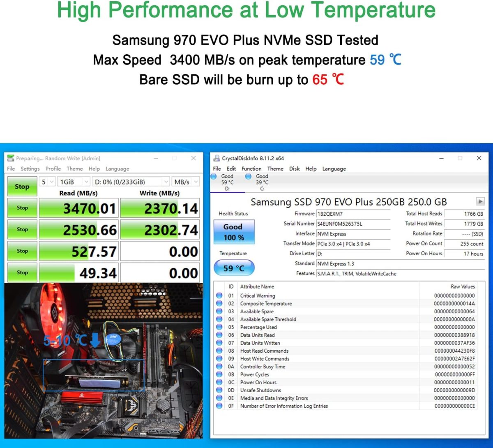Click the Features field with S.M.A.R.T., TRIM

[401, 274]
